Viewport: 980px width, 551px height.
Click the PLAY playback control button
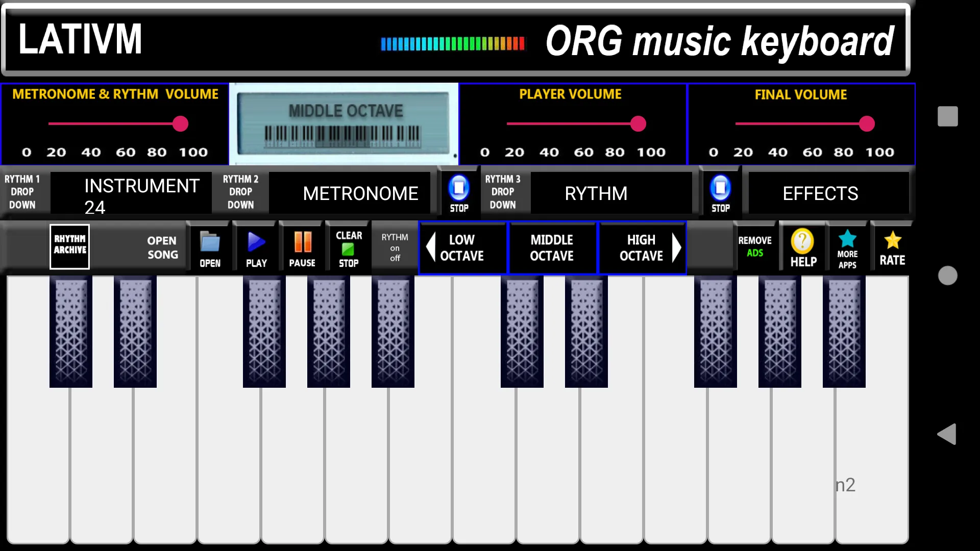tap(256, 247)
